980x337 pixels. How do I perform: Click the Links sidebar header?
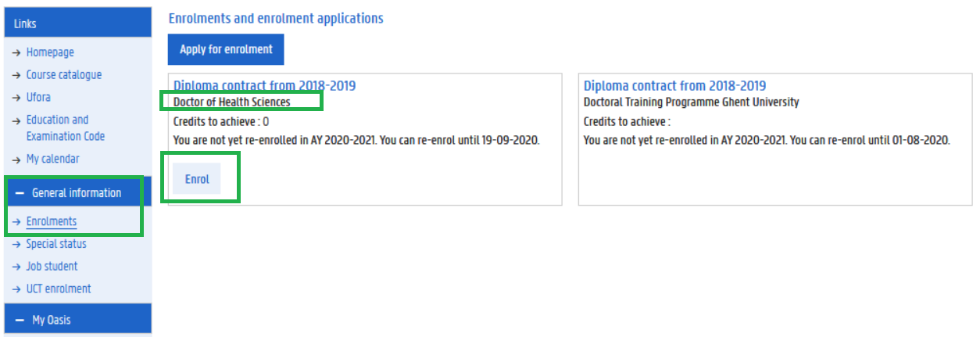point(25,24)
